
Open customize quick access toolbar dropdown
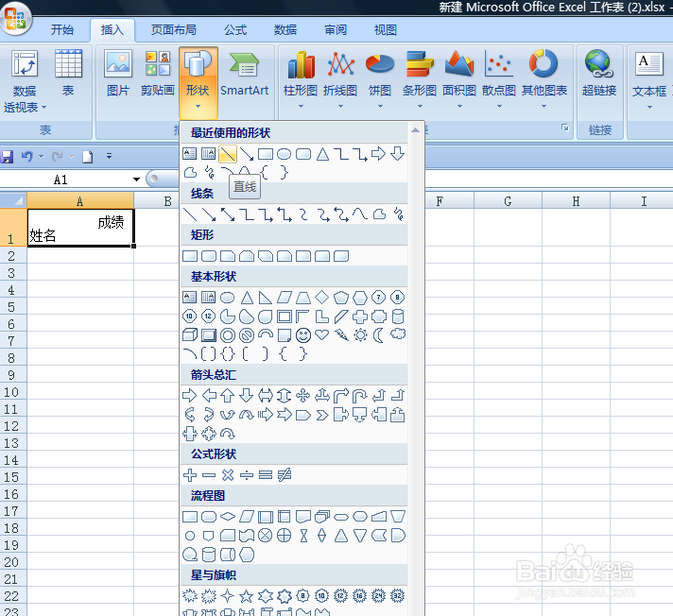109,156
